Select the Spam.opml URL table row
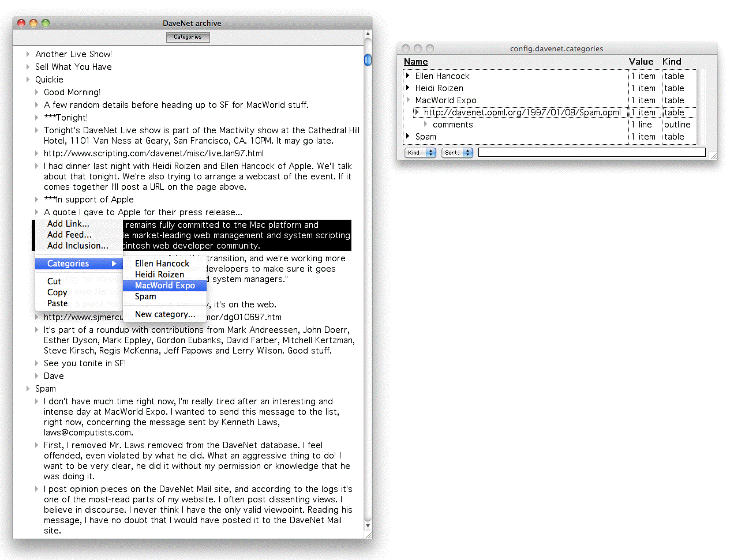This screenshot has width=734, height=560. point(522,112)
